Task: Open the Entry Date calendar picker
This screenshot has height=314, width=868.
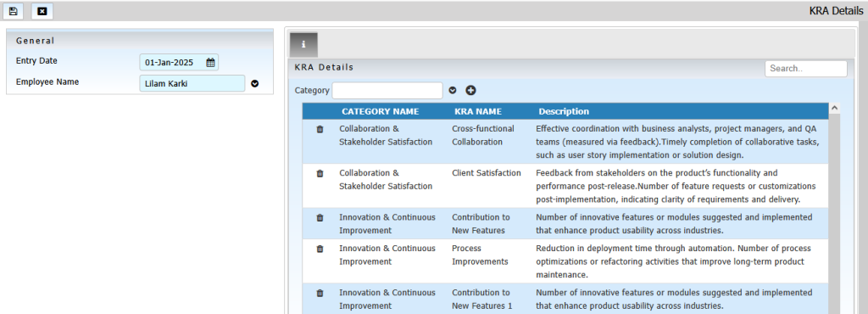Action: point(210,63)
